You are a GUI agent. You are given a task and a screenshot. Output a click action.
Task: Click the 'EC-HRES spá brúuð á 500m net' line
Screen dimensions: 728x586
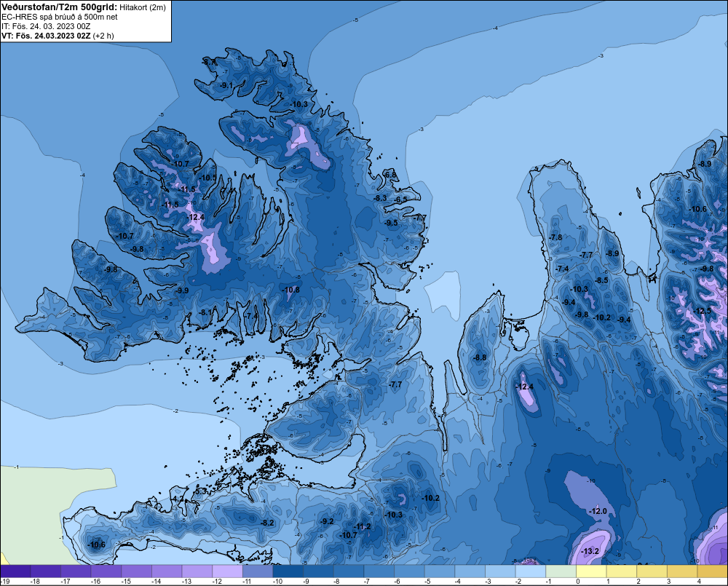tap(60, 17)
